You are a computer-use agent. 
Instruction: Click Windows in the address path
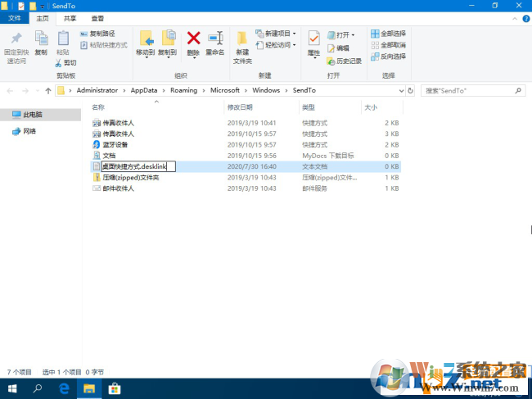tap(266, 90)
